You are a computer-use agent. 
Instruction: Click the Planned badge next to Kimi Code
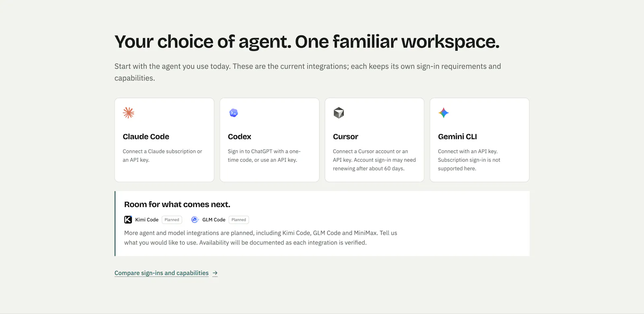point(172,220)
